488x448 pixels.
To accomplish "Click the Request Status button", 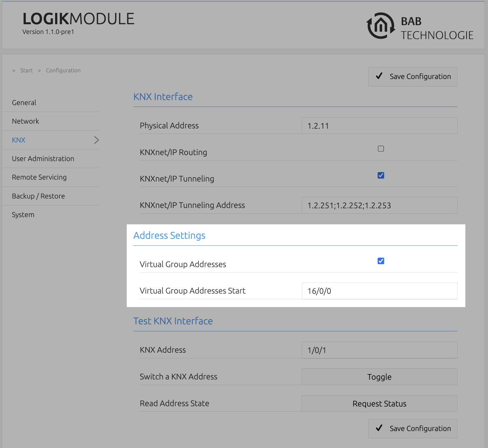I will tap(379, 403).
